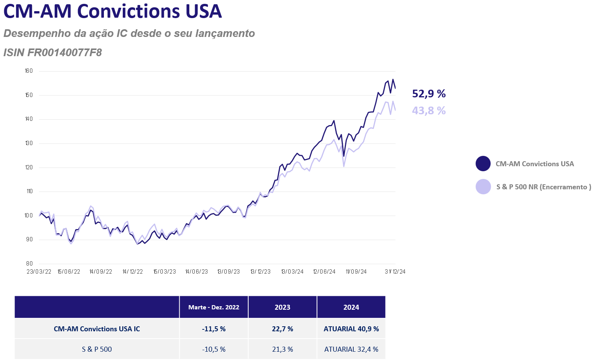Click the 160 y-axis value label

coord(29,71)
